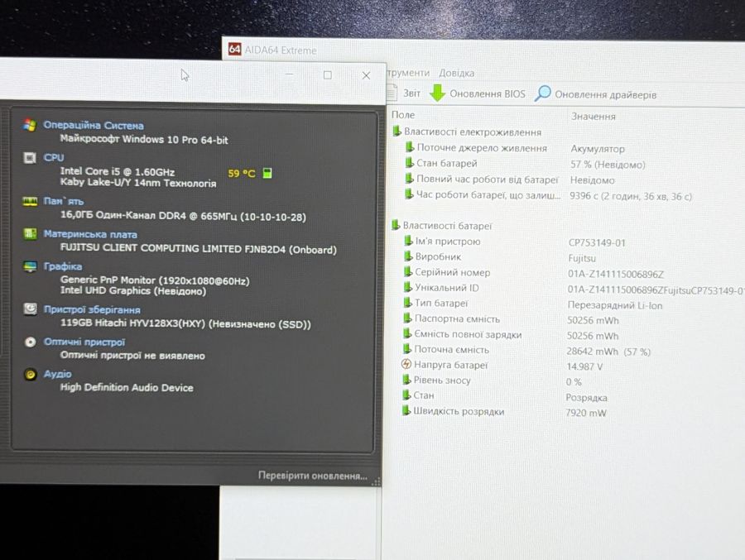Screen dimensions: 745x560
Task: Select the Поточна ємність row
Action: [526, 351]
